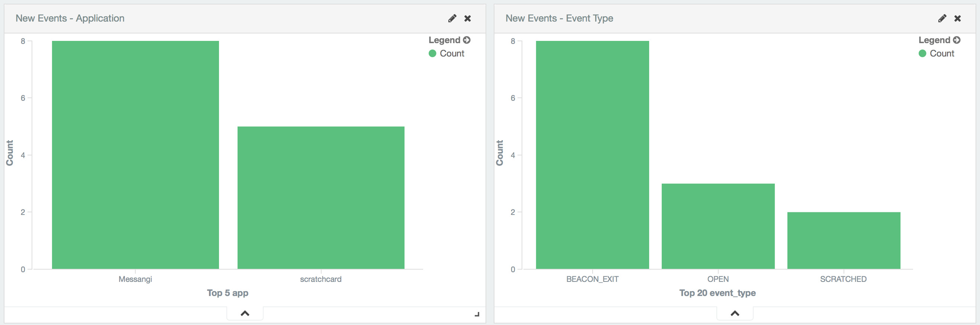Screen dimensions: 980x325
Task: Select the Count legend label in Event Type chart
Action: click(942, 54)
